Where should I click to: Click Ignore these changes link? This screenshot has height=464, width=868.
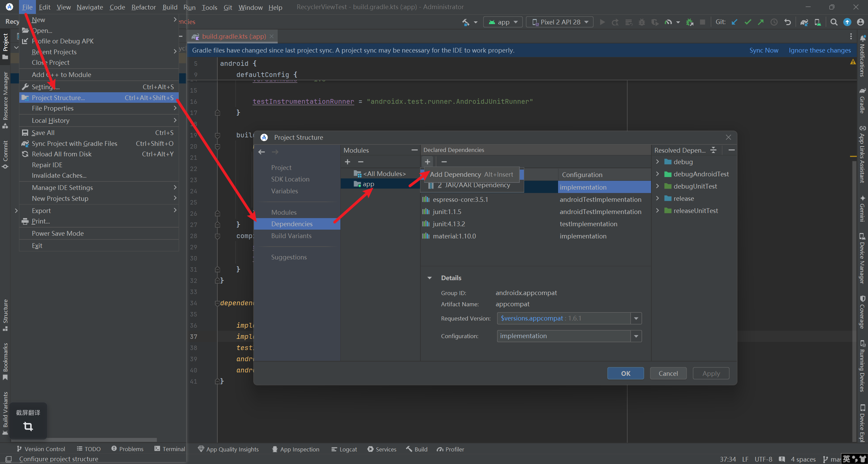click(820, 50)
